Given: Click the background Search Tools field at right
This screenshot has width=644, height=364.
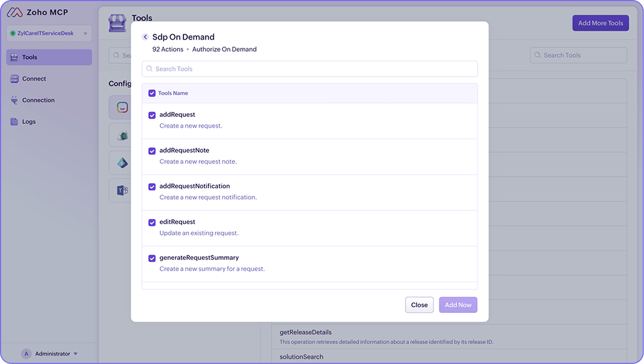Looking at the screenshot, I should pos(578,55).
